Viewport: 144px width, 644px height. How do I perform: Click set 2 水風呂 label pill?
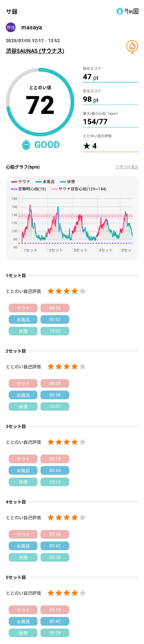click(x=23, y=395)
